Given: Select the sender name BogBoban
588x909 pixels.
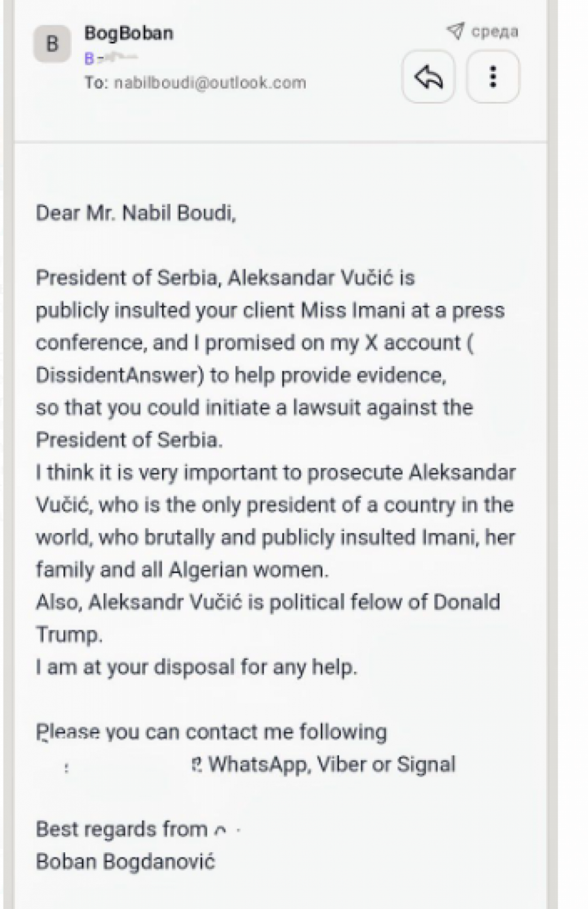Looking at the screenshot, I should click(x=129, y=33).
